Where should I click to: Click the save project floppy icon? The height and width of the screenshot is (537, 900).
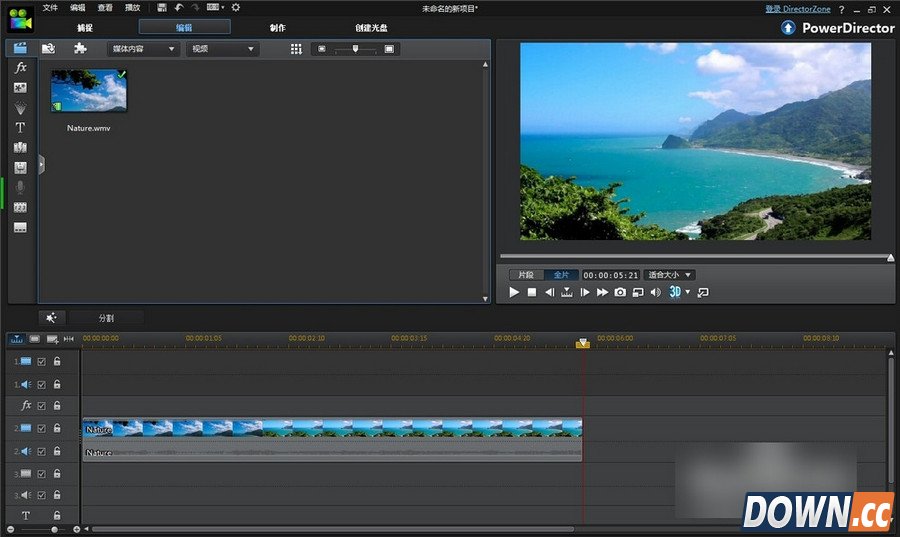[162, 8]
